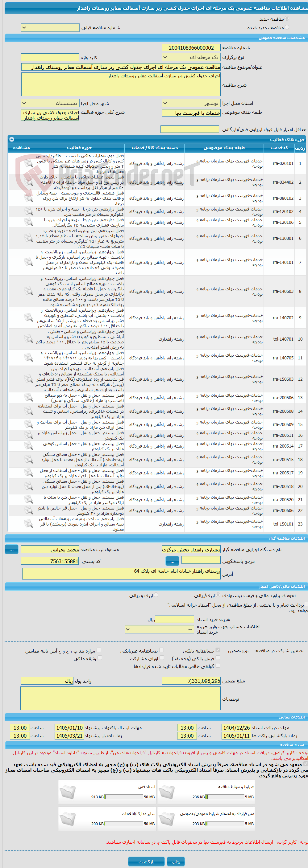Screen dimensions: 308x868
Task: Open شرایط و ضوابط مناقصه folder
Action: tap(167, 792)
